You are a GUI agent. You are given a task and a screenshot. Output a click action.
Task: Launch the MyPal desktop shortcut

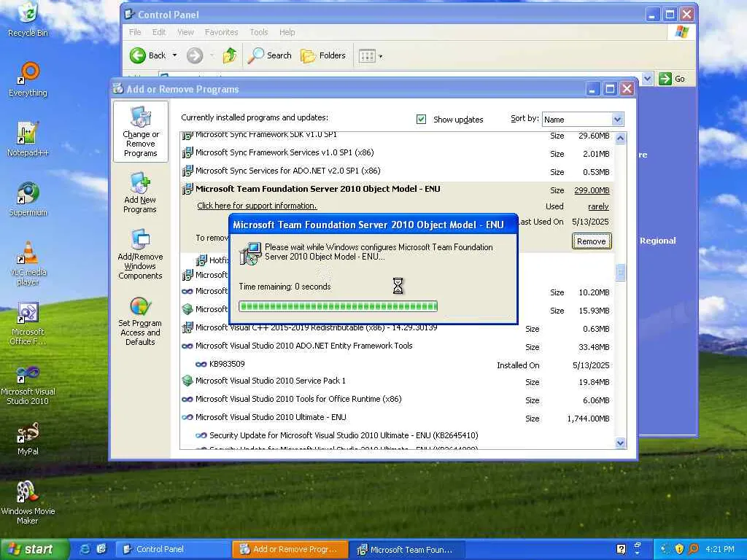pos(28,438)
